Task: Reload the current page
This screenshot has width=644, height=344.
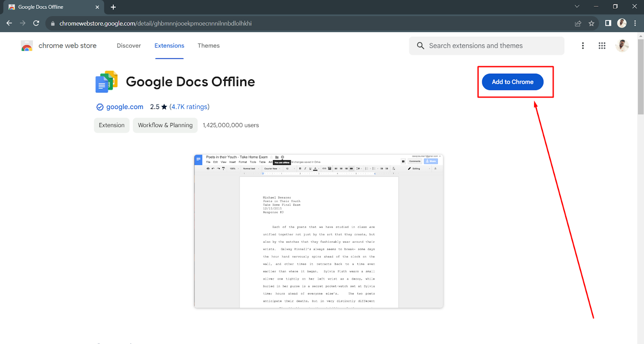Action: 36,23
